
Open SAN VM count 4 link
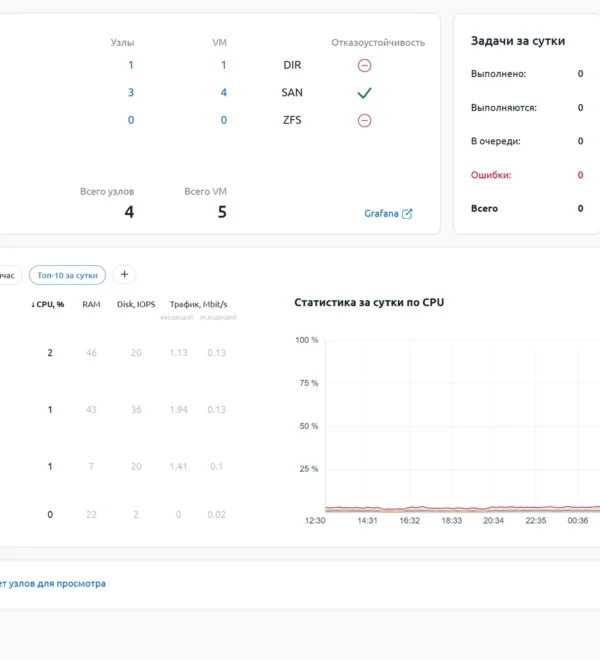click(x=224, y=93)
